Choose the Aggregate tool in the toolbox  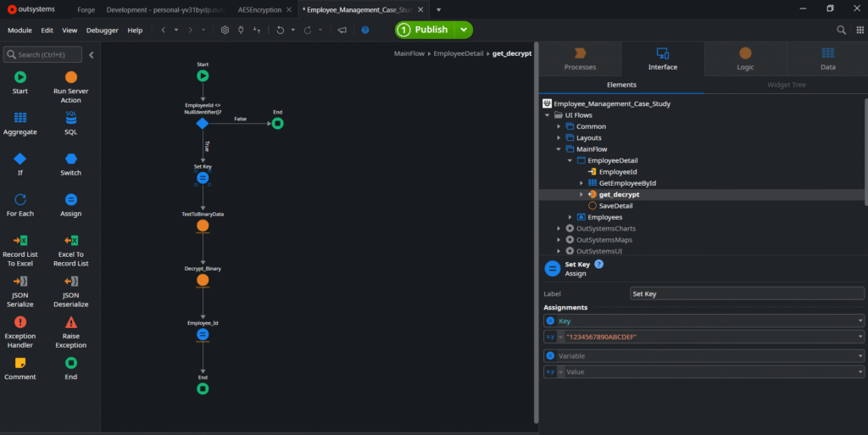click(x=20, y=124)
